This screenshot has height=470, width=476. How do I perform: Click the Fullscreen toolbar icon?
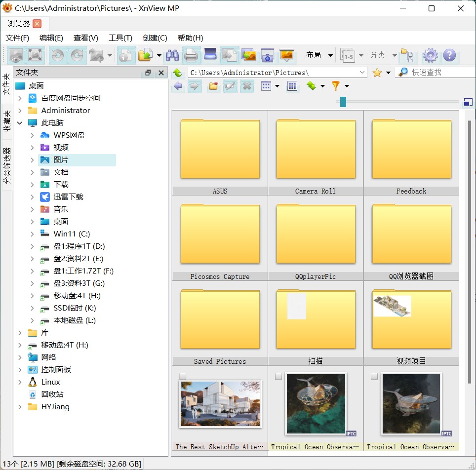36,56
